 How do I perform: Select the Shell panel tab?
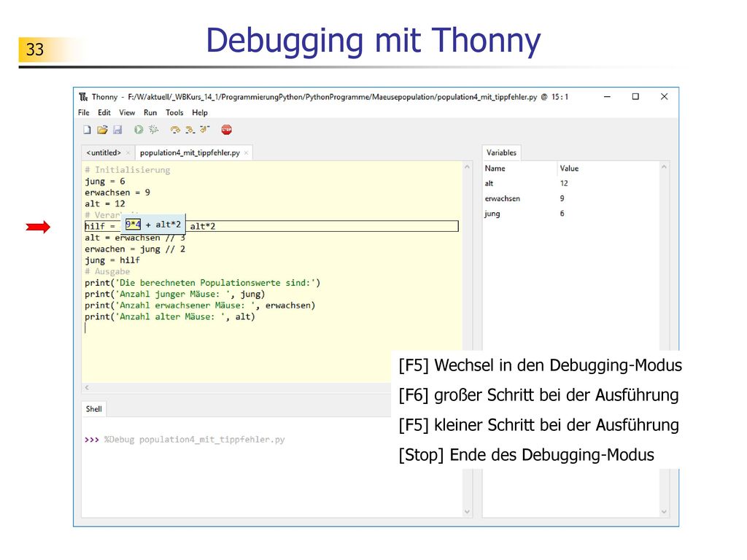94,409
